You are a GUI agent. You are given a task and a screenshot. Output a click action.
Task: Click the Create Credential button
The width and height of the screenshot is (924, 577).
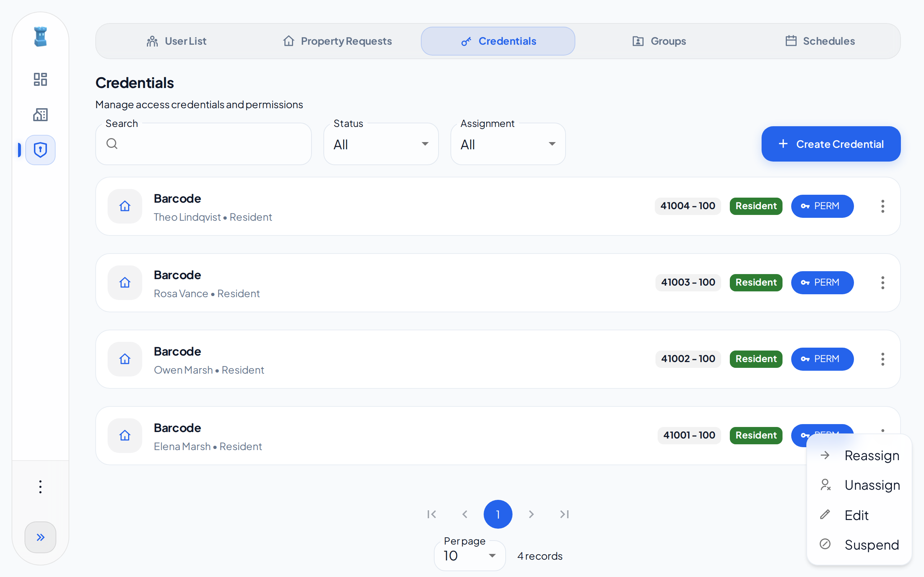(831, 144)
